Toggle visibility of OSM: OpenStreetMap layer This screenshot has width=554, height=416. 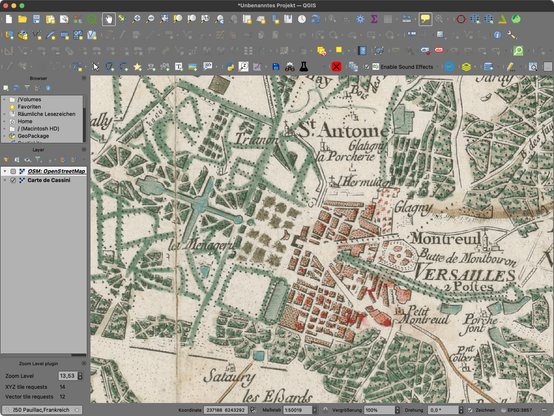(x=13, y=171)
